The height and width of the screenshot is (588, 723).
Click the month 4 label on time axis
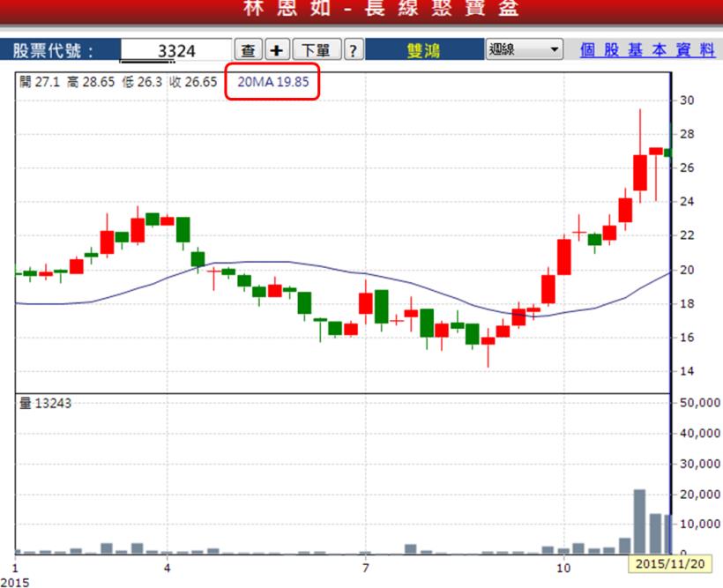[x=168, y=568]
